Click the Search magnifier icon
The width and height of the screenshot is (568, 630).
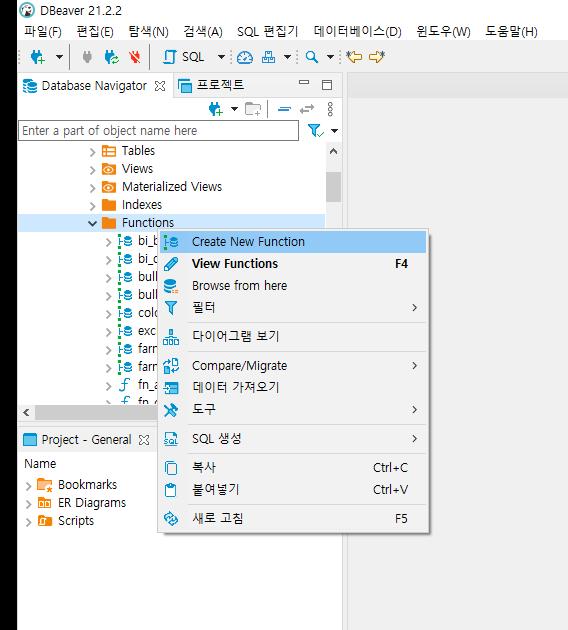coord(311,57)
